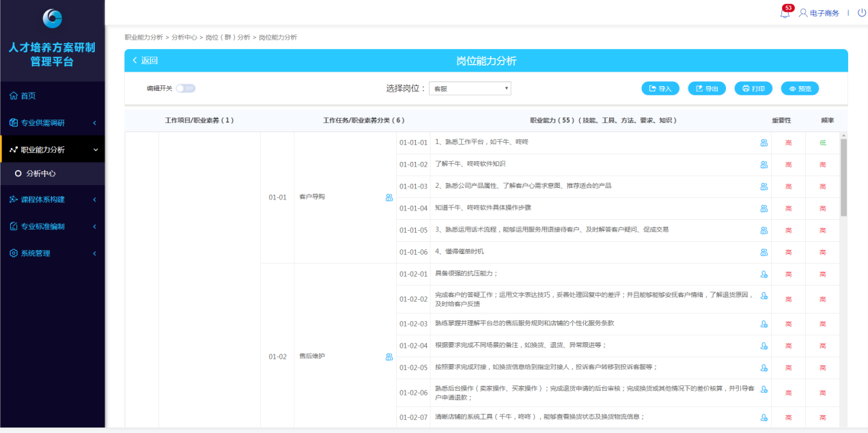Select the 分析中心 submenu item
868x433 pixels.
[40, 174]
